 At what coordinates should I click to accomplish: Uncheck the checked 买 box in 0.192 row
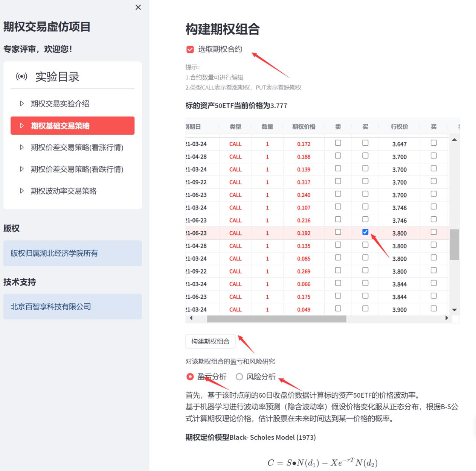tap(365, 232)
